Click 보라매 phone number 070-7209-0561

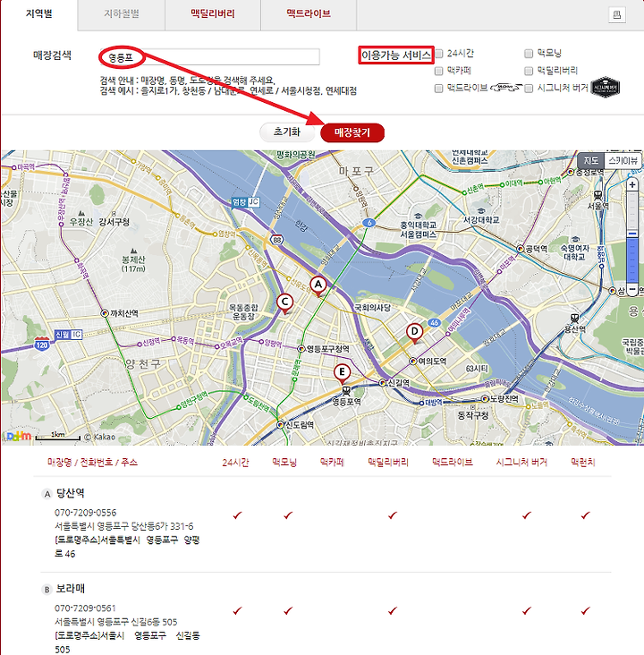85,608
